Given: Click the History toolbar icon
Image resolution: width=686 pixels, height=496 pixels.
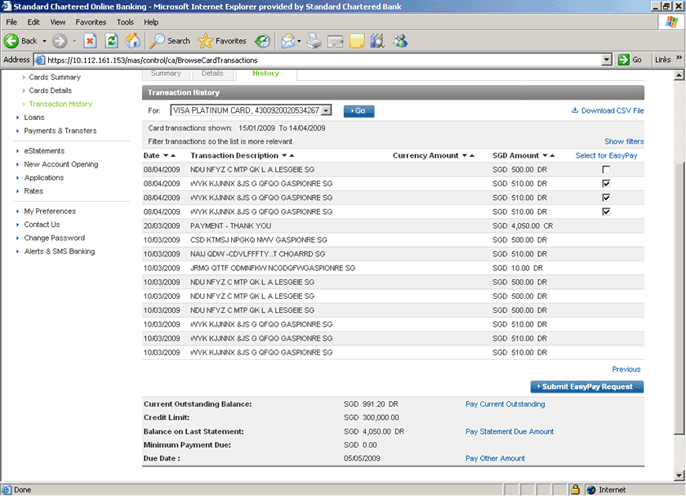Looking at the screenshot, I should point(262,41).
